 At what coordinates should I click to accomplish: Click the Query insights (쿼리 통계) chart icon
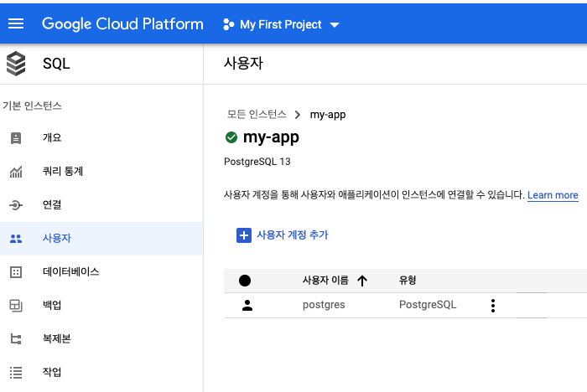(x=16, y=172)
